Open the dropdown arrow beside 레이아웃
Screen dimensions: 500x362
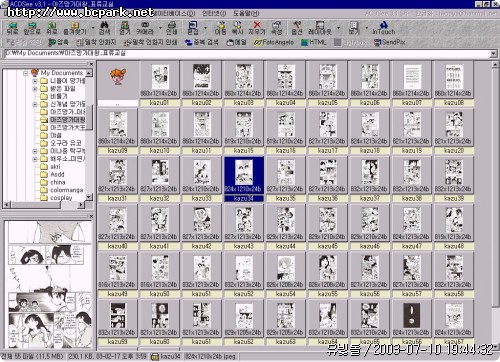(338, 28)
